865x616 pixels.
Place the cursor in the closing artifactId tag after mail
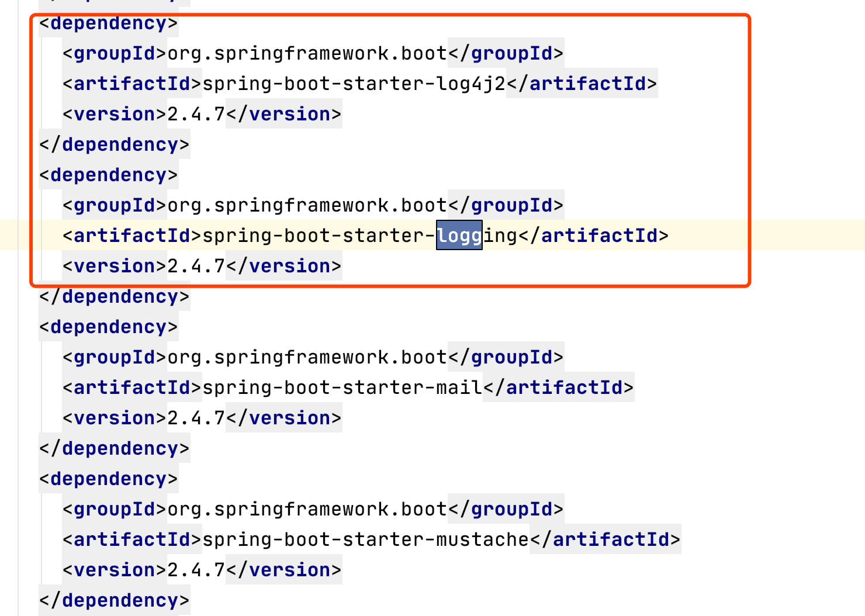coord(559,387)
